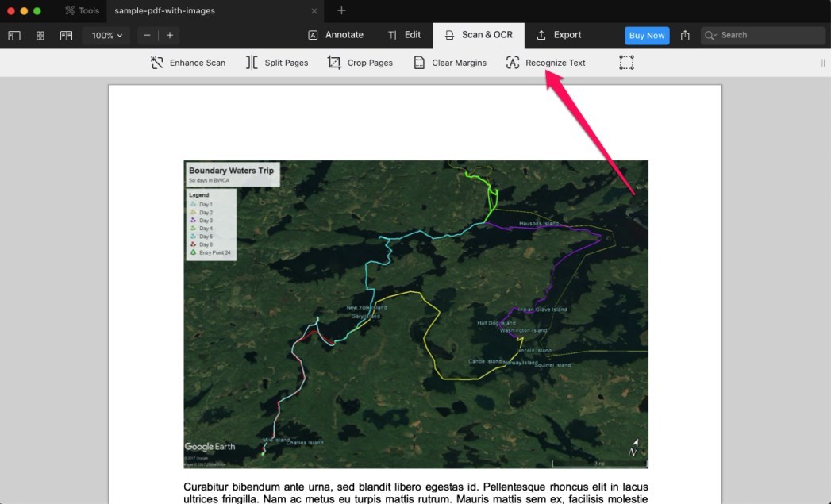Select the Split Pages tool
Screen dimensions: 831x504
click(x=277, y=62)
